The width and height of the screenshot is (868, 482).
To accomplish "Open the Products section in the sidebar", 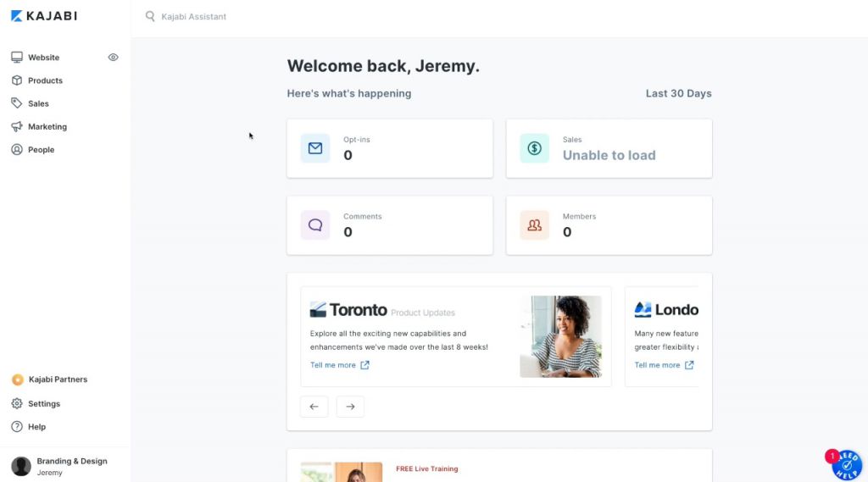I will click(x=45, y=80).
